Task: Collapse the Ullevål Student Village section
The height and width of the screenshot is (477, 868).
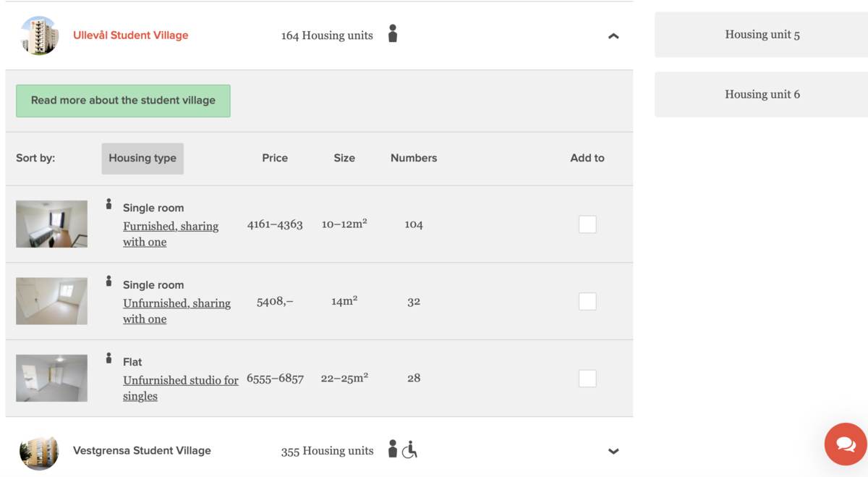Action: point(613,36)
